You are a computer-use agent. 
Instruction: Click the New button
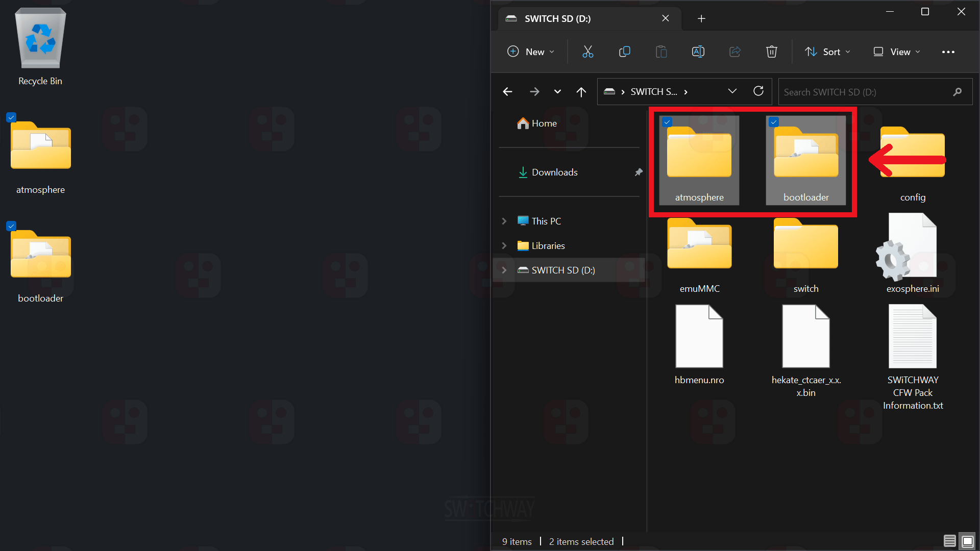point(530,52)
